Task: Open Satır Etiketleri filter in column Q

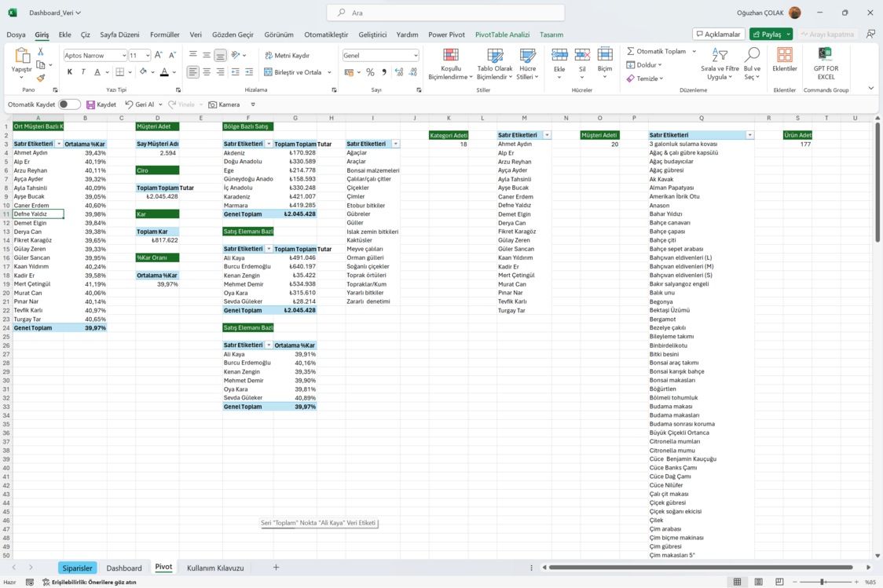Action: (x=749, y=135)
